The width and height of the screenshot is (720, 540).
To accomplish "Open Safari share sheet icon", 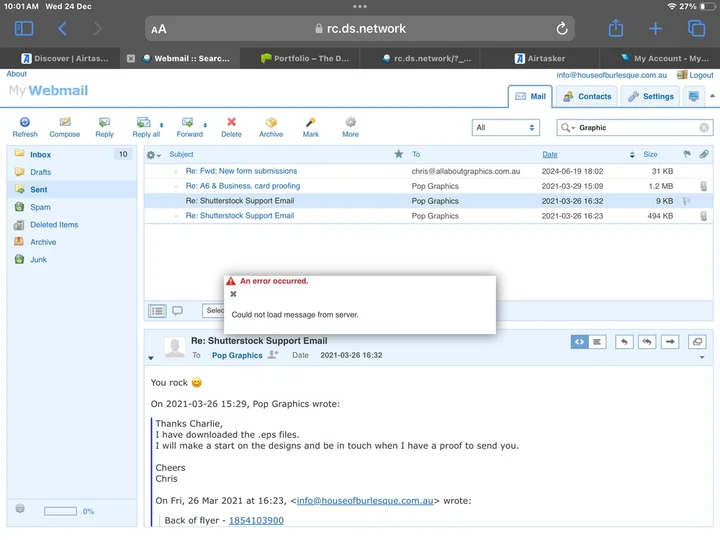I will coord(616,28).
